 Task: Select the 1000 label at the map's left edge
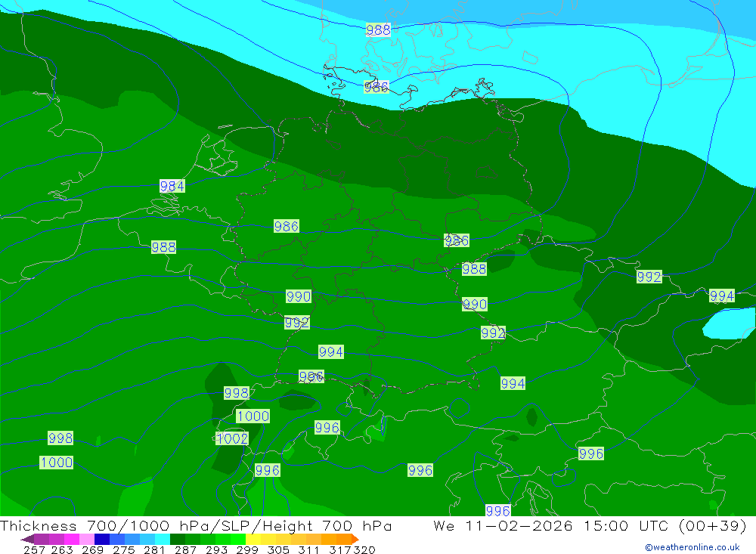pyautogui.click(x=57, y=463)
